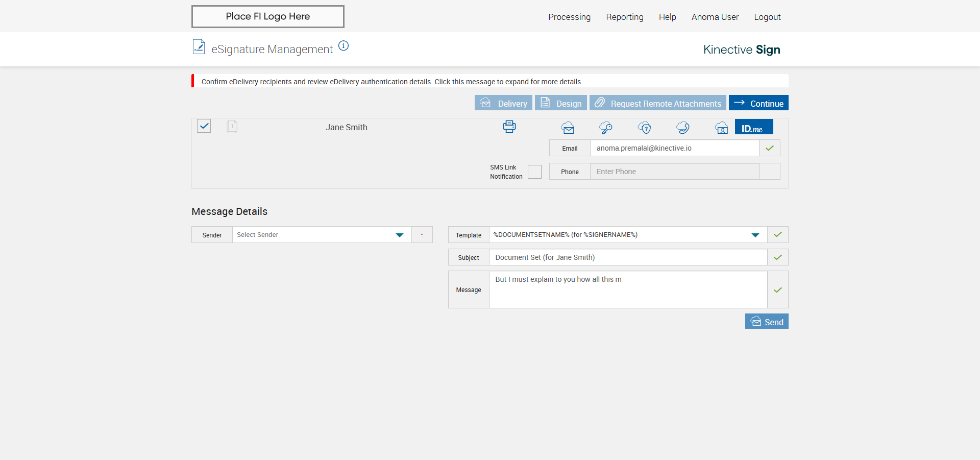Click into the Subject text field
This screenshot has height=460, width=980.
[x=627, y=257]
